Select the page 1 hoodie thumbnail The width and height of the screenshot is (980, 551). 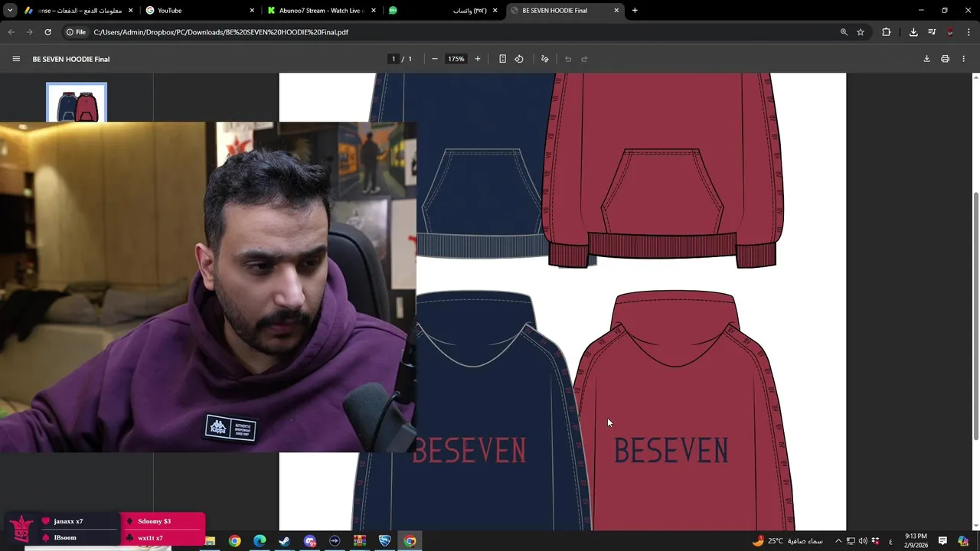point(77,103)
